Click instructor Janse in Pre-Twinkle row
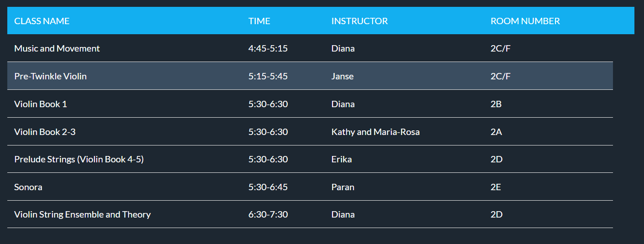 (x=343, y=76)
